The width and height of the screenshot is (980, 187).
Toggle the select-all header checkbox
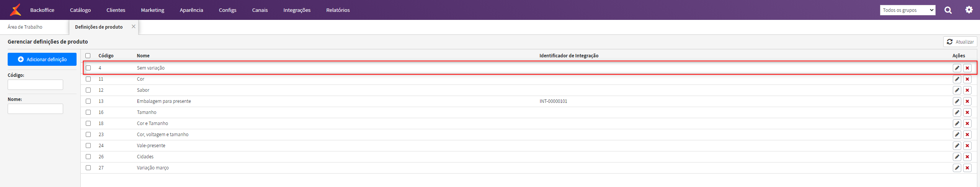(88, 55)
